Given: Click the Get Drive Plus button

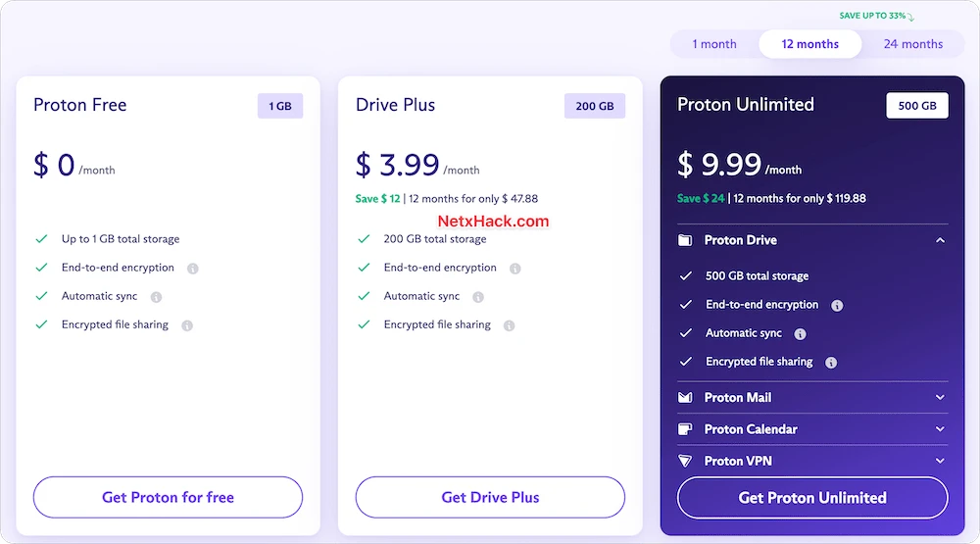Looking at the screenshot, I should [490, 497].
